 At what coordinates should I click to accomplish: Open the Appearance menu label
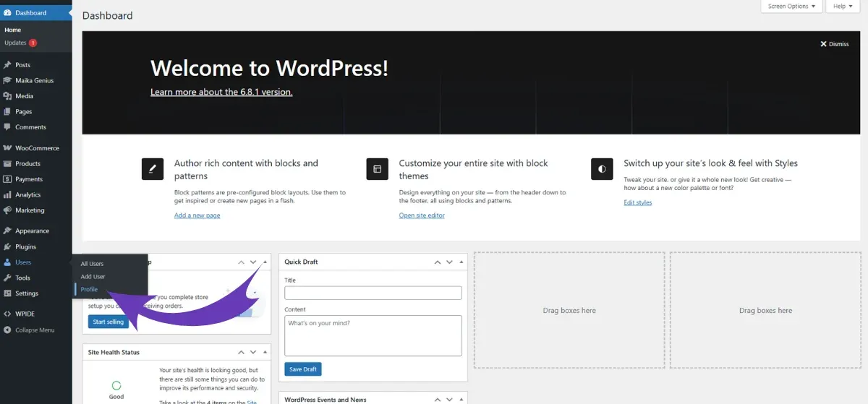pyautogui.click(x=33, y=231)
